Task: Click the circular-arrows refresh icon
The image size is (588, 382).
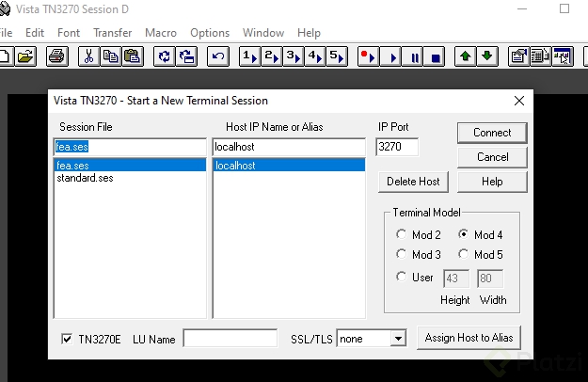Action: click(x=165, y=56)
